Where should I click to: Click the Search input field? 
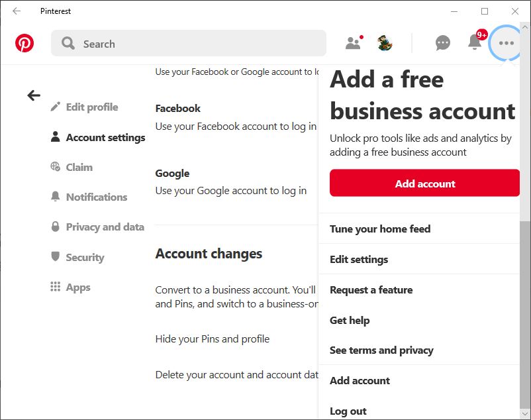[x=188, y=43]
